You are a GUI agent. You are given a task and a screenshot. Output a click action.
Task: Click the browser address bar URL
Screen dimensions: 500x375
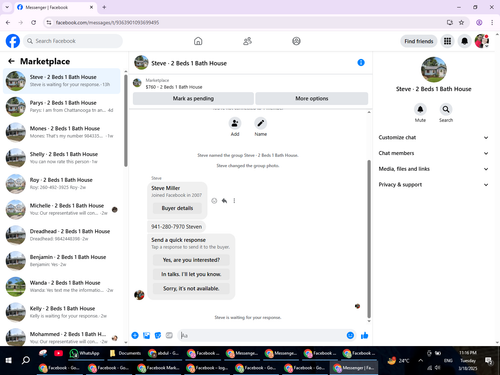coord(107,22)
